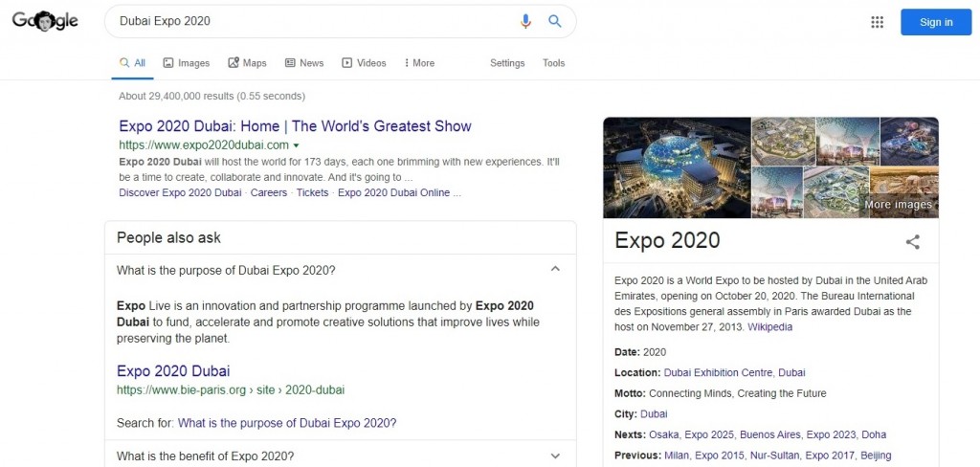This screenshot has width=980, height=467.
Task: Click the bie-paris.org green URL text
Action: (231, 390)
